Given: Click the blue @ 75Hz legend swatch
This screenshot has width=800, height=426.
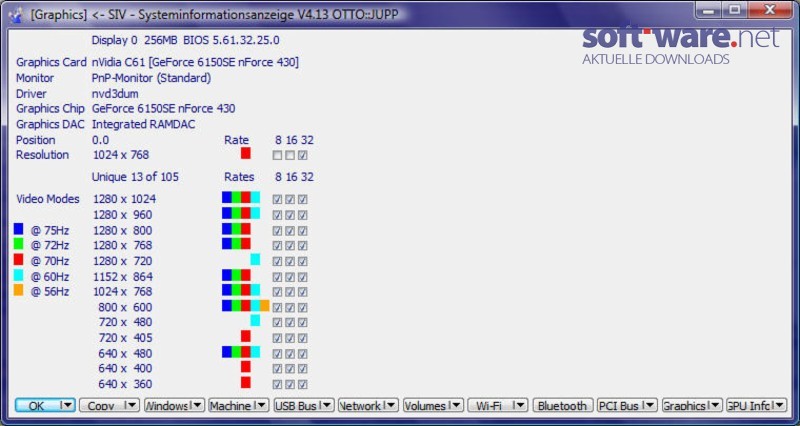Looking at the screenshot, I should pyautogui.click(x=18, y=229).
